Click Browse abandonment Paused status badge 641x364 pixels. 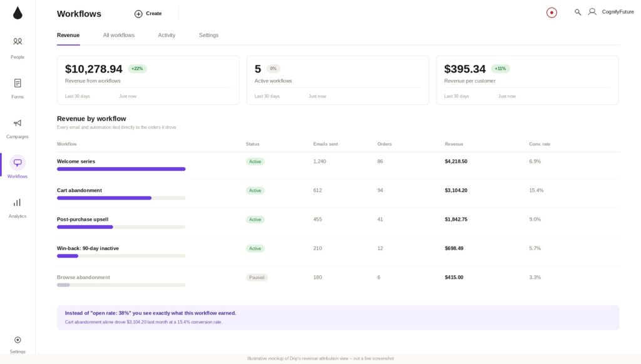[x=256, y=278]
